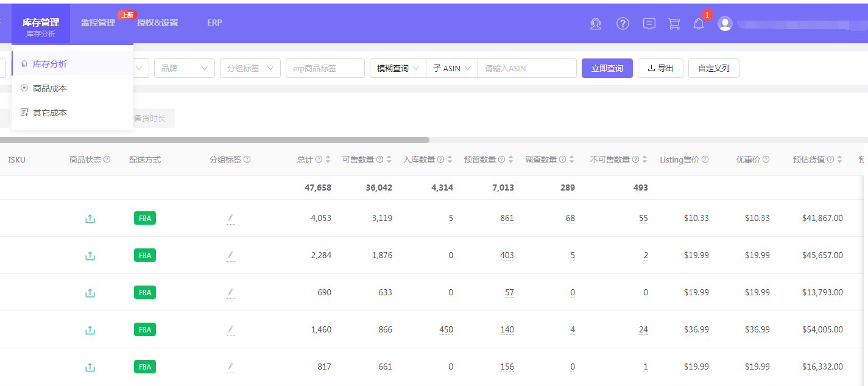This screenshot has height=386, width=868.
Task: Click the 立即查询 search button
Action: pyautogui.click(x=607, y=68)
